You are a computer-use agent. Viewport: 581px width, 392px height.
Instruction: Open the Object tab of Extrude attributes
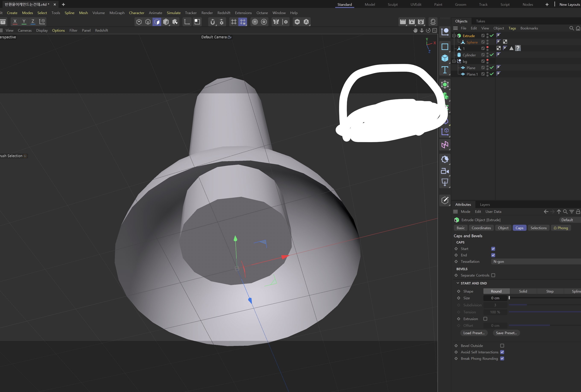[x=503, y=228]
